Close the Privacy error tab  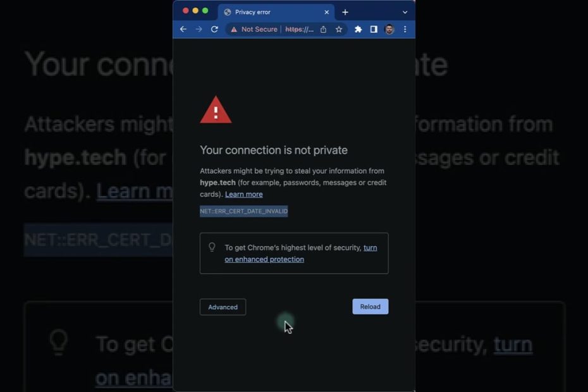[x=327, y=13]
